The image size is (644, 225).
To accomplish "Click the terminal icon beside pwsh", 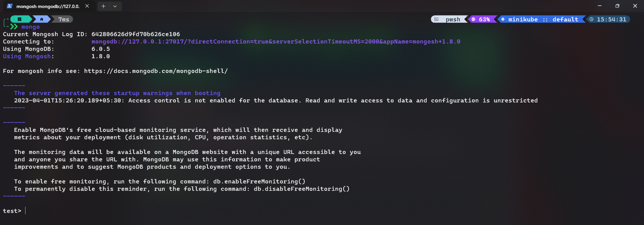I will (x=436, y=19).
